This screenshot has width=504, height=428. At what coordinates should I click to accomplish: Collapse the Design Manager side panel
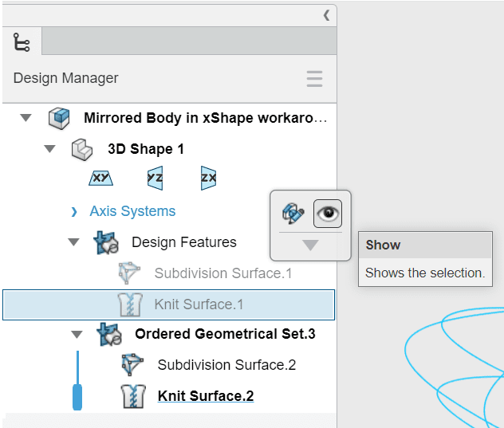click(326, 15)
